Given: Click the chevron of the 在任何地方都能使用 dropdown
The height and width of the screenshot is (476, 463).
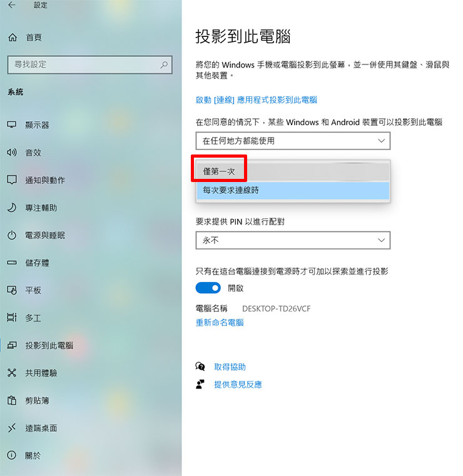Looking at the screenshot, I should click(381, 141).
